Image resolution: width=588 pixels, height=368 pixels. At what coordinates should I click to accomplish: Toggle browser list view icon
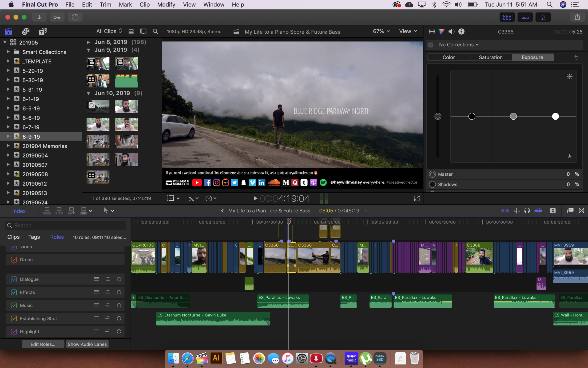pos(131,31)
